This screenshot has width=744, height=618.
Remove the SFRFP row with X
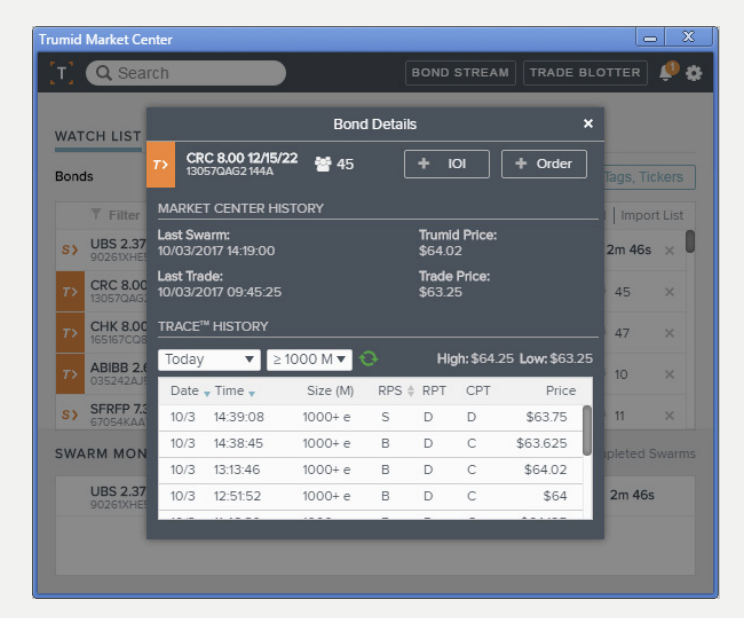(670, 416)
